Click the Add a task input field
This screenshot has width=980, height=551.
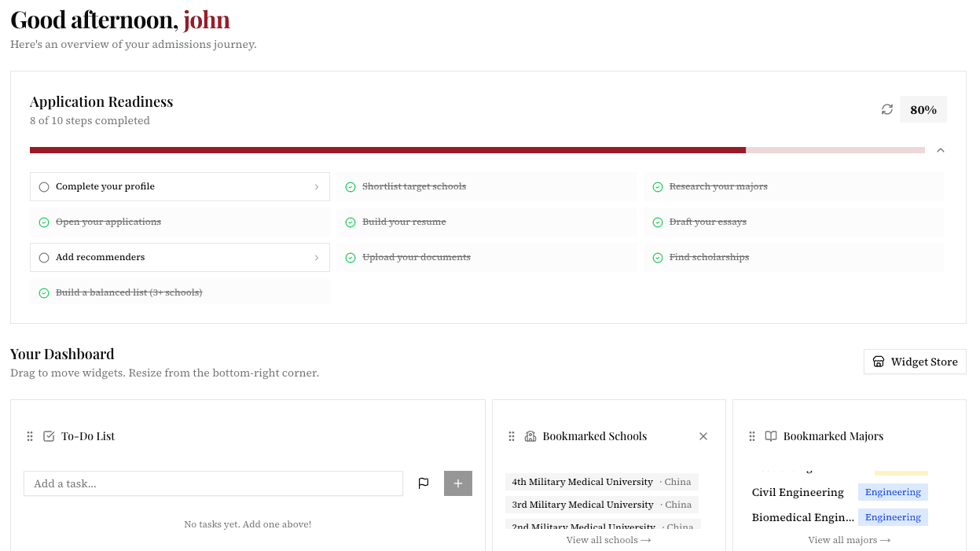213,483
